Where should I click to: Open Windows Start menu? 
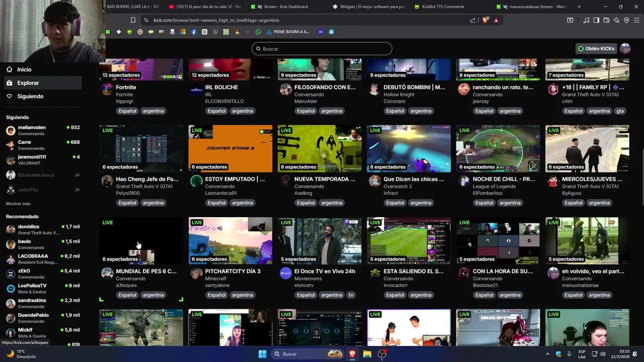point(262,354)
